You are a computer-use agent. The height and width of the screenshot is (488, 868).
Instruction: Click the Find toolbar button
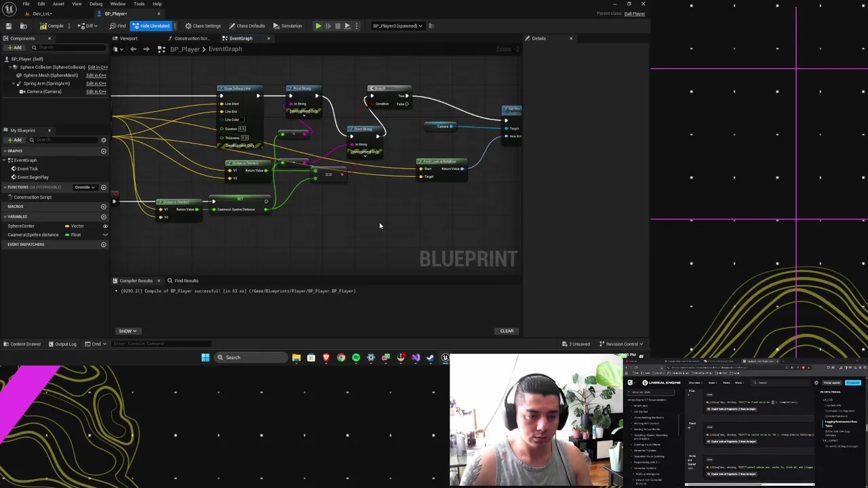coord(117,26)
